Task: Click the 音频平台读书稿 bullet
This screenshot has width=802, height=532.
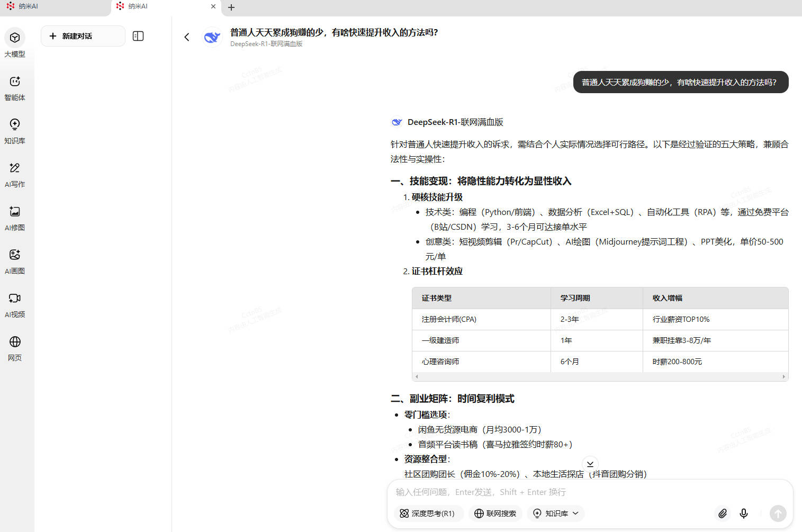Action: (495, 444)
